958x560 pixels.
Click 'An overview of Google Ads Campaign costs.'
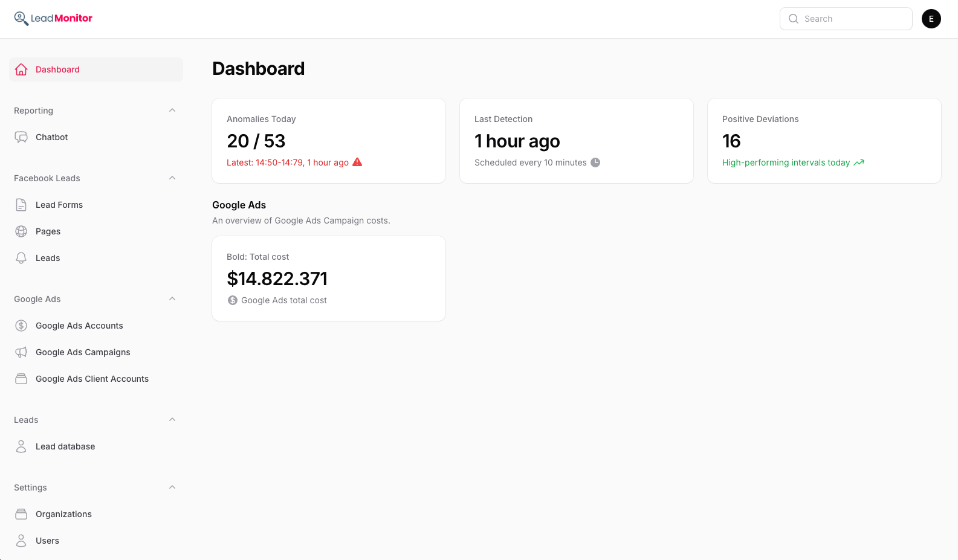point(301,220)
